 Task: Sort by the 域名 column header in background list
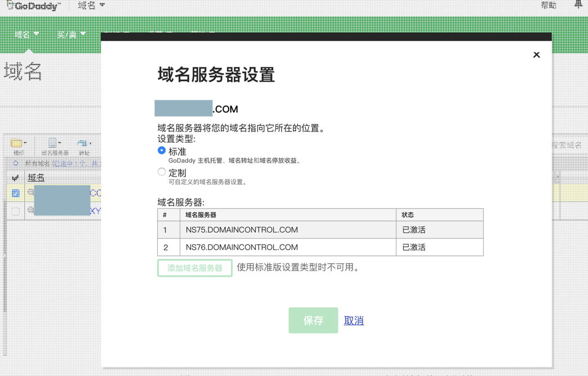[36, 178]
